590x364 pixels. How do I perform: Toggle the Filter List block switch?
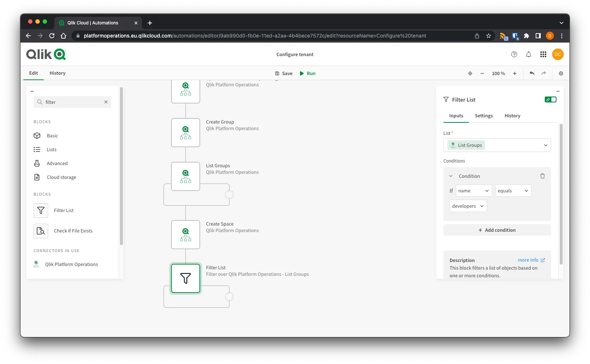tap(550, 99)
